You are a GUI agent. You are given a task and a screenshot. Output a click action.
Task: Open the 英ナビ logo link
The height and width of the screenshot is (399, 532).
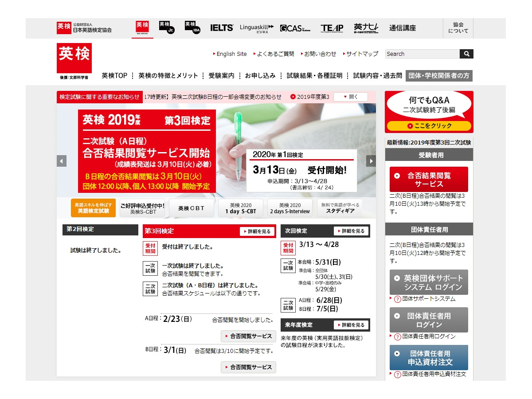click(x=366, y=28)
